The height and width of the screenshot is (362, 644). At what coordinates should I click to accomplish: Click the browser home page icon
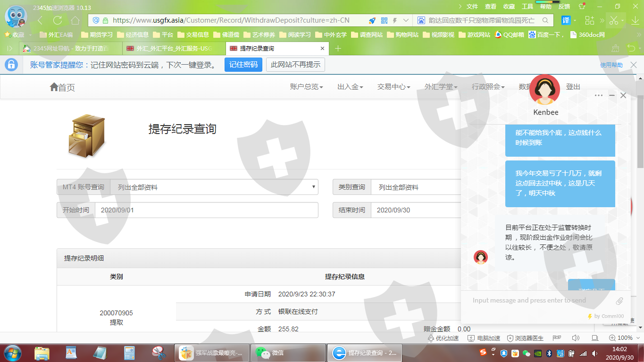[75, 20]
